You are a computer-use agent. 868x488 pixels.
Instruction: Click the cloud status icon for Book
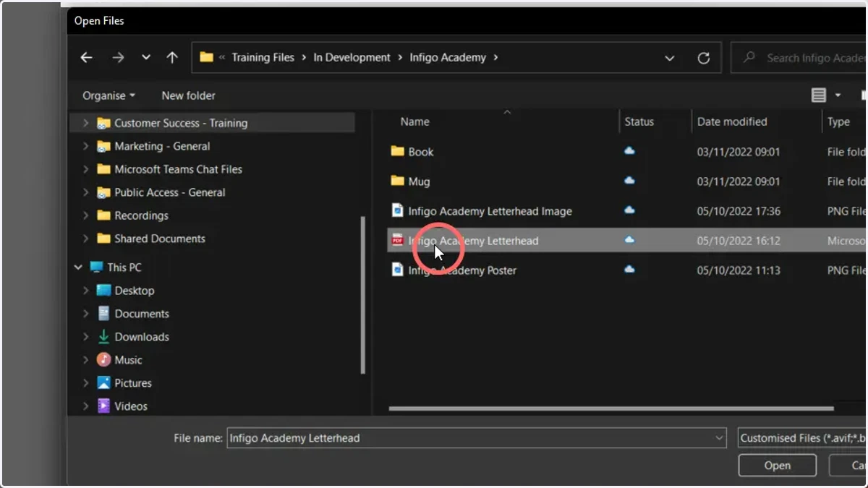(629, 150)
